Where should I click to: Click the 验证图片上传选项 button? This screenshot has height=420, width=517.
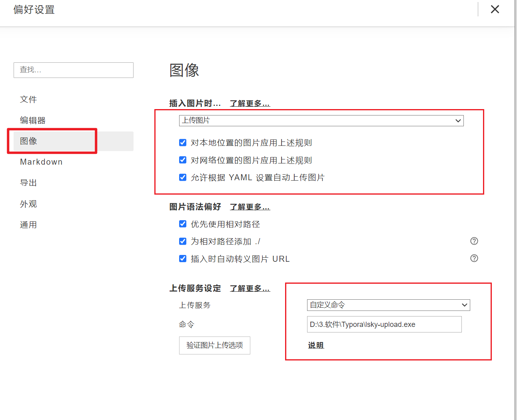[x=215, y=345]
